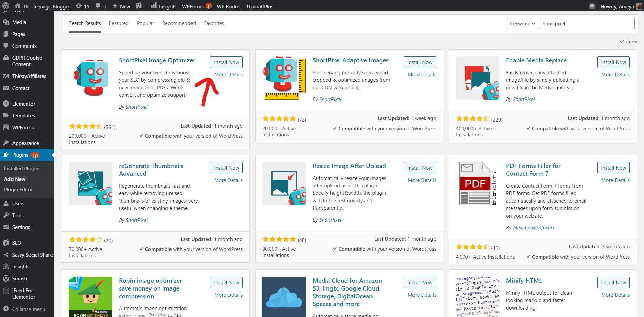
Task: Click the WordPress logo in admin bar
Action: pyautogui.click(x=6, y=6)
